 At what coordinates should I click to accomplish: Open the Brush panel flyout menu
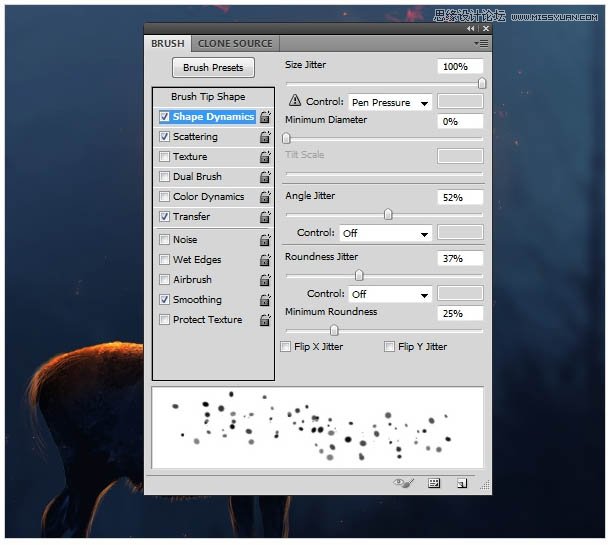[x=482, y=44]
